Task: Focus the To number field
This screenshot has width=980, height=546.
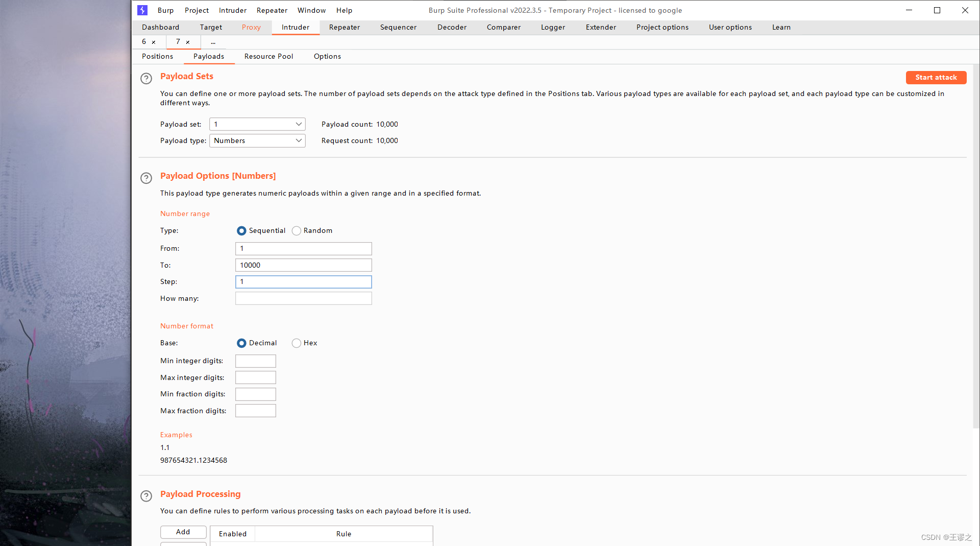Action: (303, 265)
